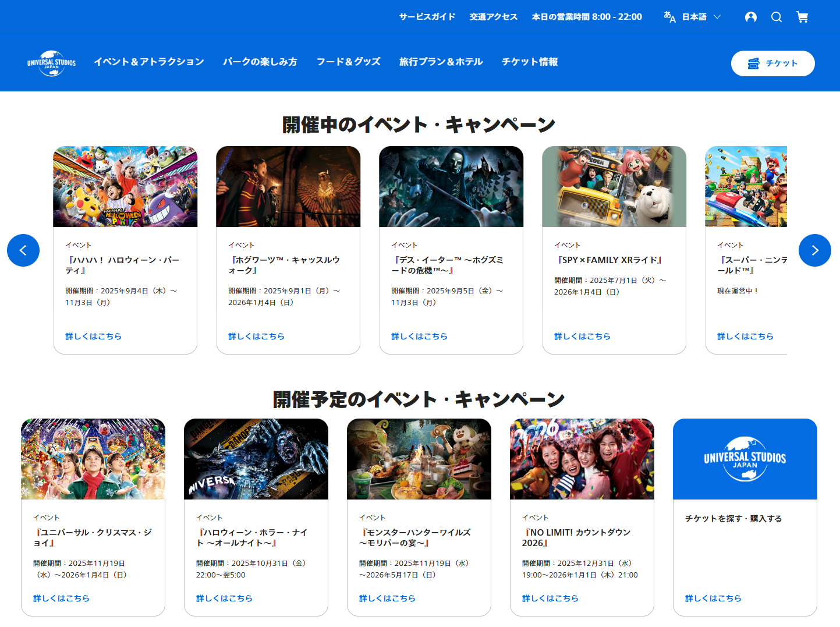
Task: Open the user account icon
Action: tap(751, 17)
